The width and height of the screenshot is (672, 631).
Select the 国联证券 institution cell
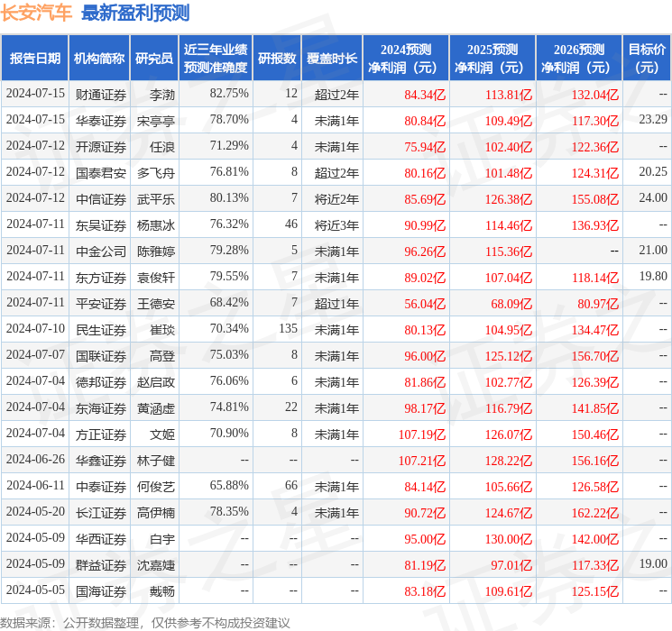point(101,356)
